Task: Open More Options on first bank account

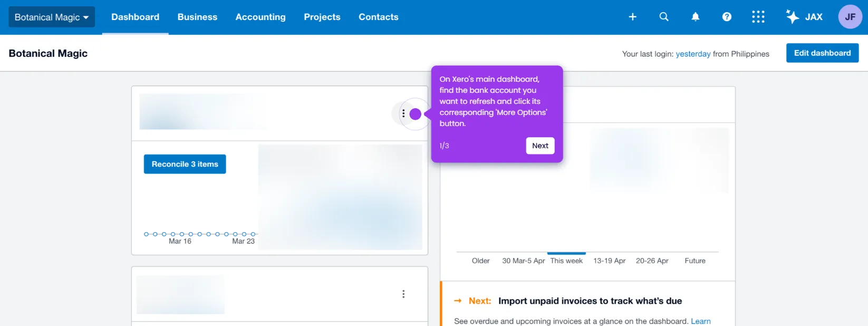Action: pyautogui.click(x=403, y=113)
